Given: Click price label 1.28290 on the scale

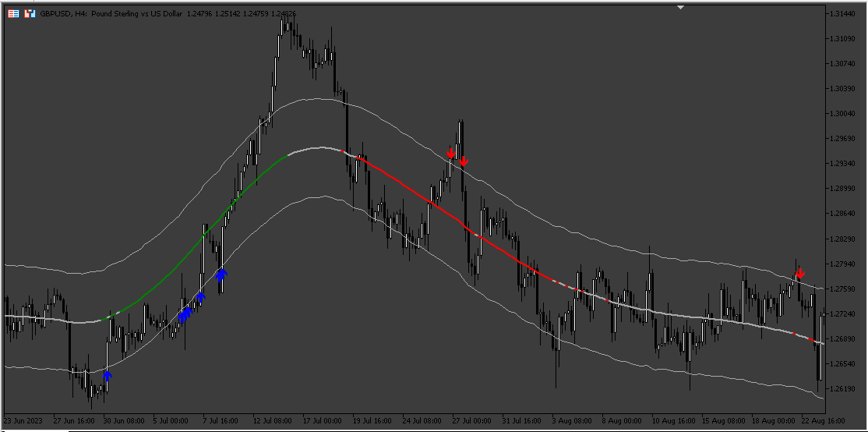Looking at the screenshot, I should tap(844, 239).
